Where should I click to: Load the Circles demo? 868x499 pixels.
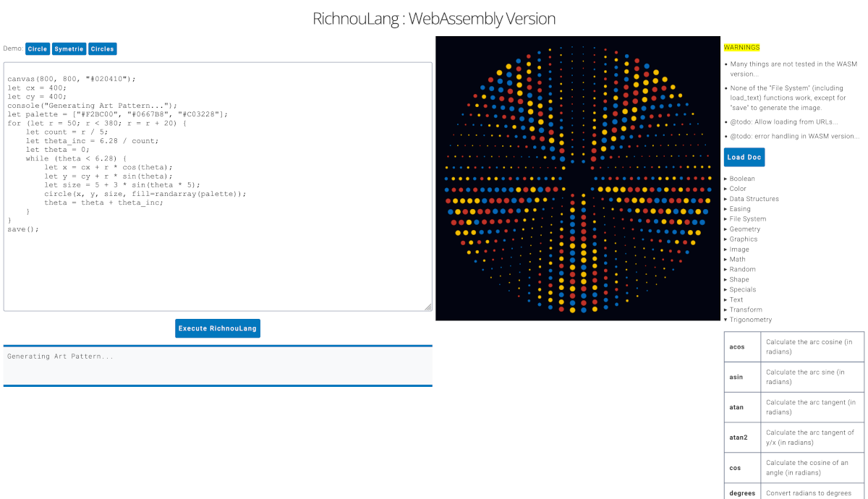click(102, 49)
